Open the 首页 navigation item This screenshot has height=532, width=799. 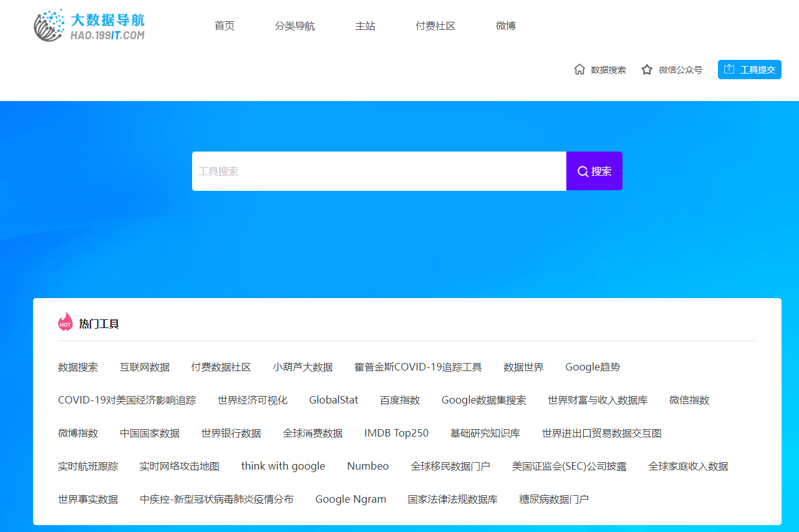[224, 26]
